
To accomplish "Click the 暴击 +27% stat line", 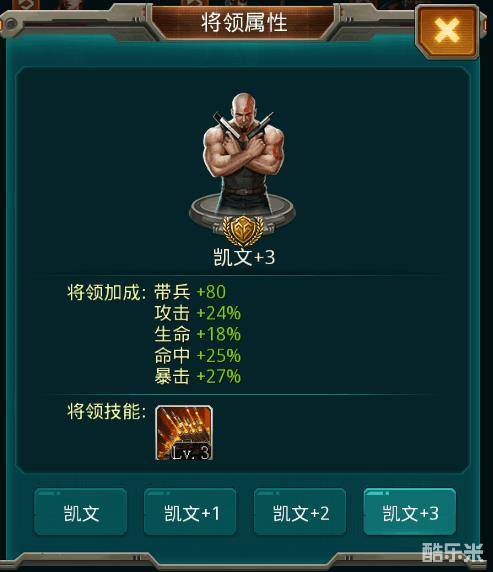I will tap(197, 376).
